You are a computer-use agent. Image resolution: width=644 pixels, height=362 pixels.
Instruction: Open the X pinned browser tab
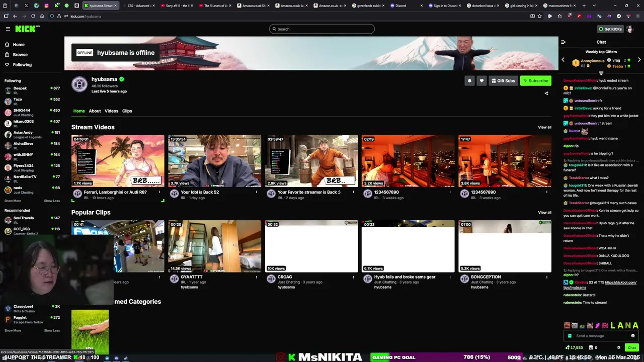point(26,6)
